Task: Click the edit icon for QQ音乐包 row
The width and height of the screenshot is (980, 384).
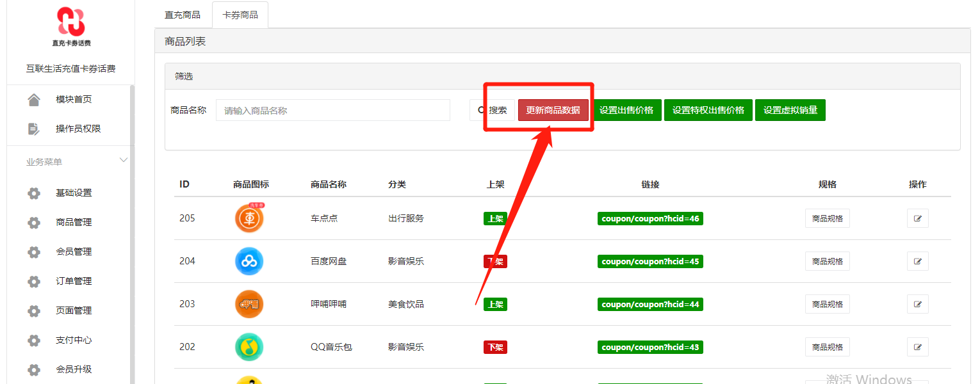Action: pos(917,347)
